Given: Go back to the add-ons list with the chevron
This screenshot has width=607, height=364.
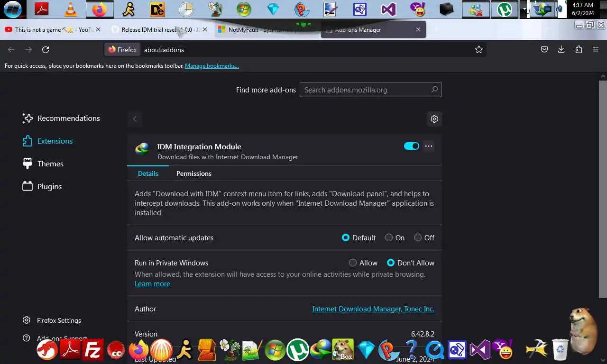Looking at the screenshot, I should pos(135,119).
